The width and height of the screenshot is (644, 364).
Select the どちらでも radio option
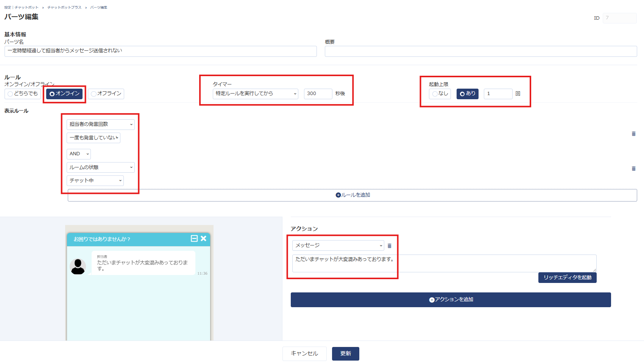click(23, 94)
